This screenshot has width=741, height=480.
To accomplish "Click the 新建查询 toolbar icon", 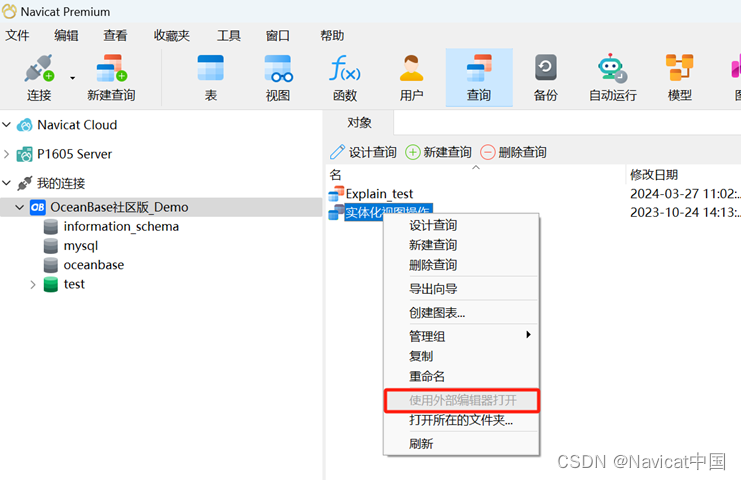I will [x=112, y=78].
